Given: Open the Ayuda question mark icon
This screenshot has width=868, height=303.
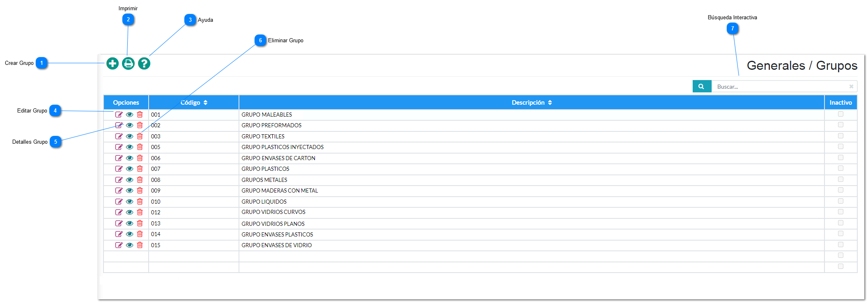Looking at the screenshot, I should pos(144,63).
